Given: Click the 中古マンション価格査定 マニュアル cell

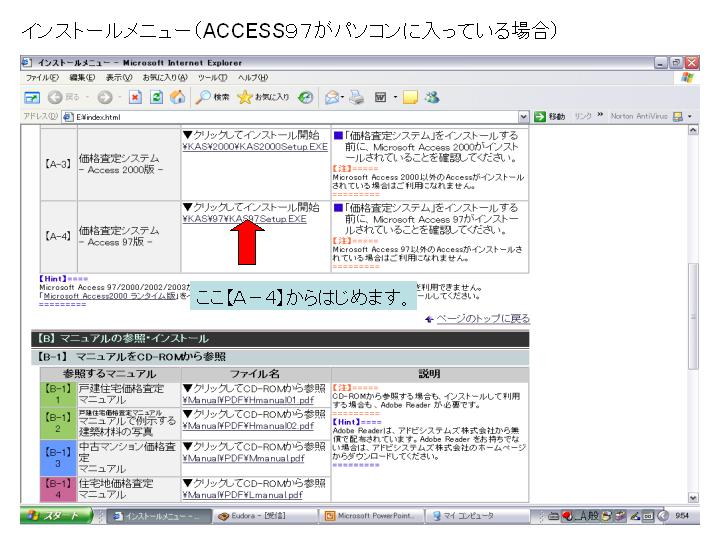Looking at the screenshot, I should tap(129, 458).
